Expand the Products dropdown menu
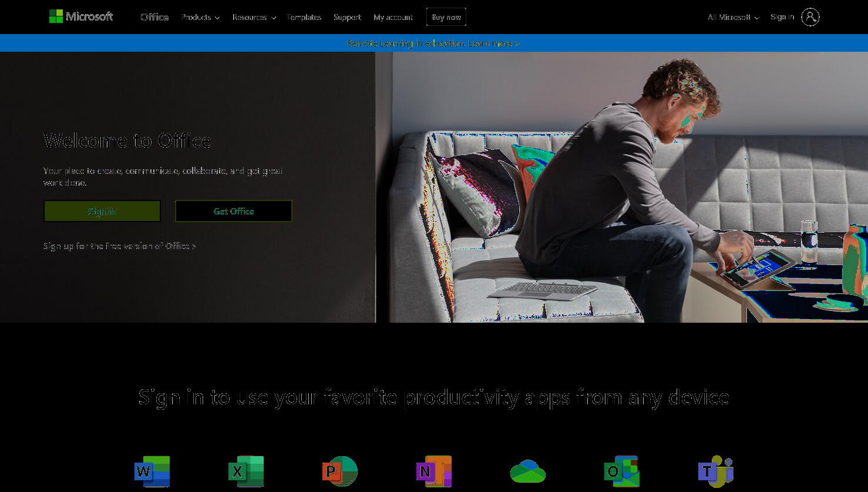Viewport: 868px width, 492px height. (x=200, y=17)
